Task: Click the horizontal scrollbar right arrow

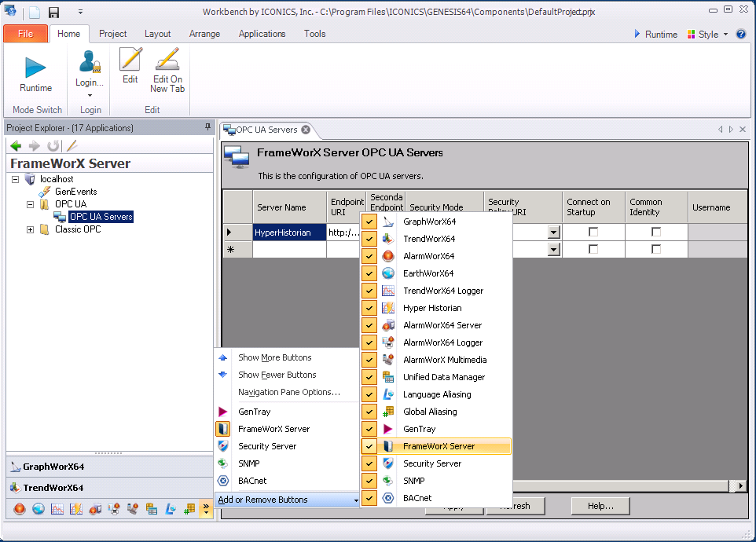Action: [740, 486]
